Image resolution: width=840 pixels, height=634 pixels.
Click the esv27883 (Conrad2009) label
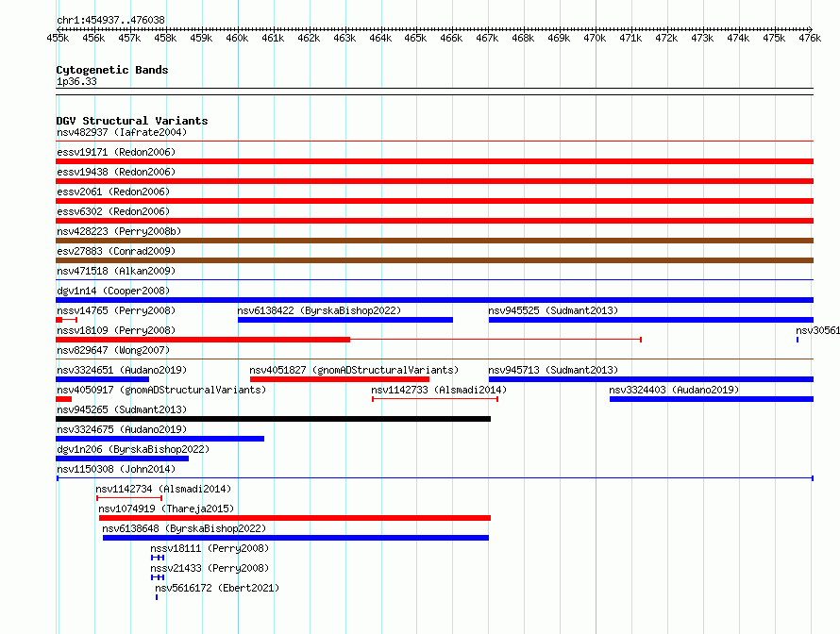click(x=116, y=251)
